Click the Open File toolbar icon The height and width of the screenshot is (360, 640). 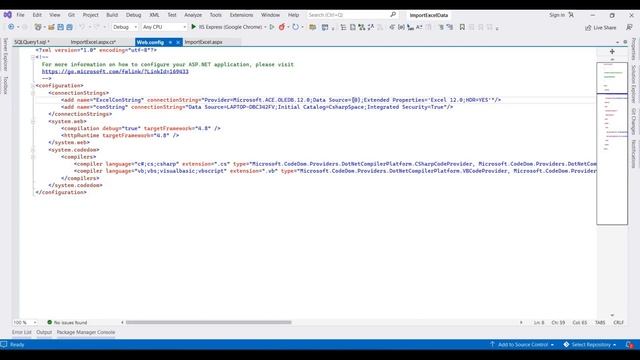point(51,27)
